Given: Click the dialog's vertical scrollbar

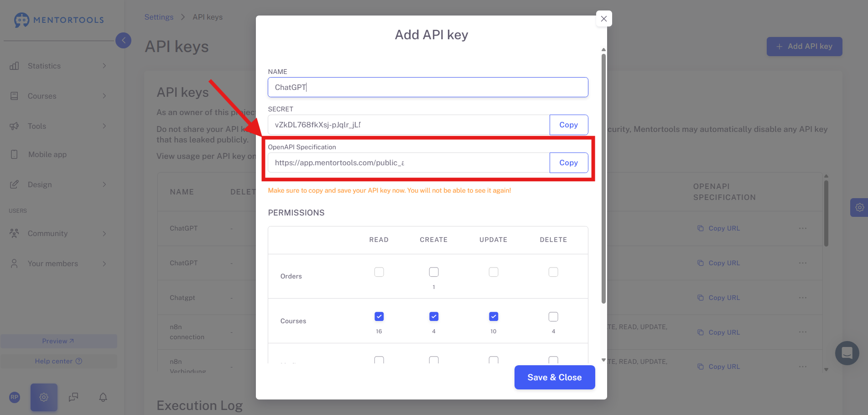Looking at the screenshot, I should 603,179.
